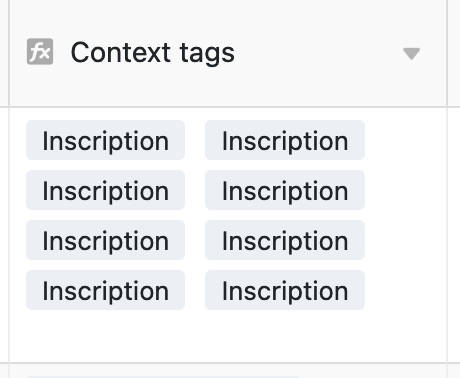Image resolution: width=460 pixels, height=378 pixels.
Task: Pick the bottom-row left Inscription tag
Action: [x=105, y=290]
